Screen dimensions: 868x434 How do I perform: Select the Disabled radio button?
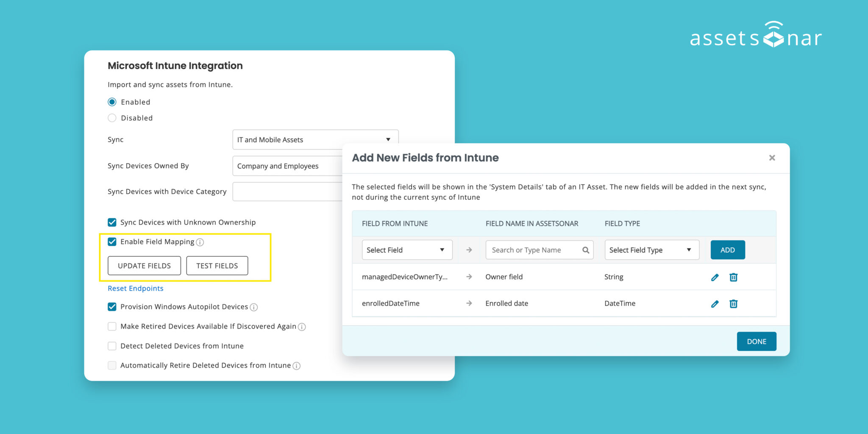point(112,117)
